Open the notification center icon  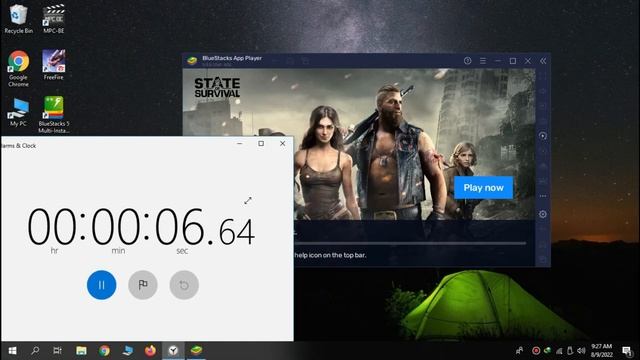(x=627, y=351)
